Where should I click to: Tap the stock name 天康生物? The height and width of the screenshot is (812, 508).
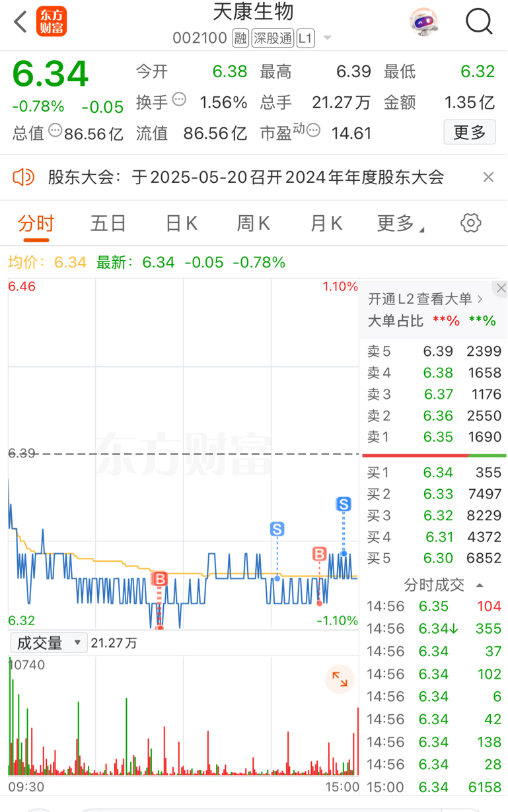(254, 12)
